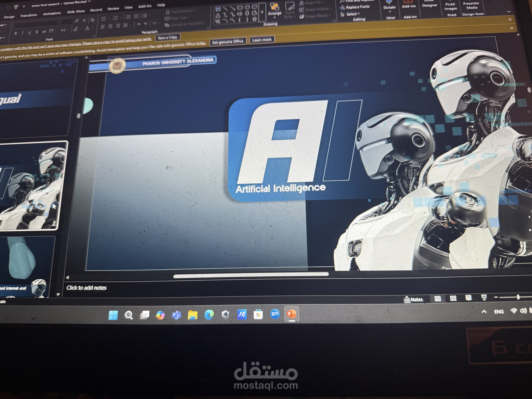Toggle text shadow (S) button
This screenshot has height=399, width=532.
[x=37, y=32]
